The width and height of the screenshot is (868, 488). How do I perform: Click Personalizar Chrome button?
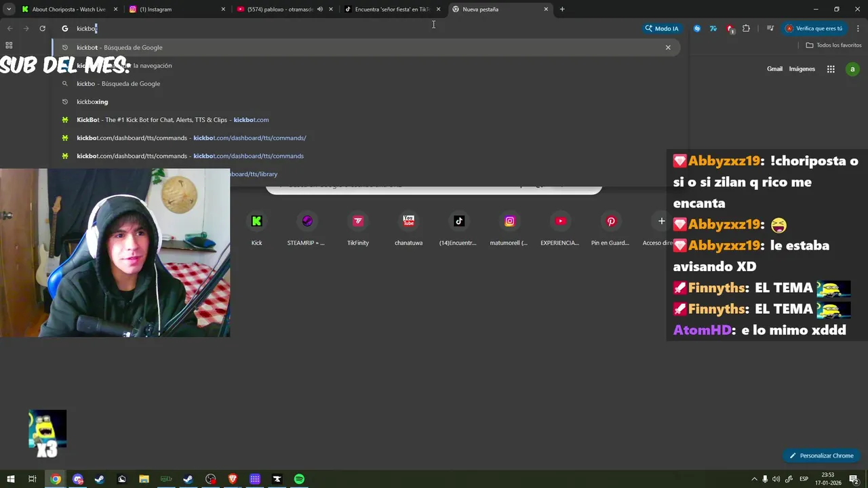click(x=821, y=455)
